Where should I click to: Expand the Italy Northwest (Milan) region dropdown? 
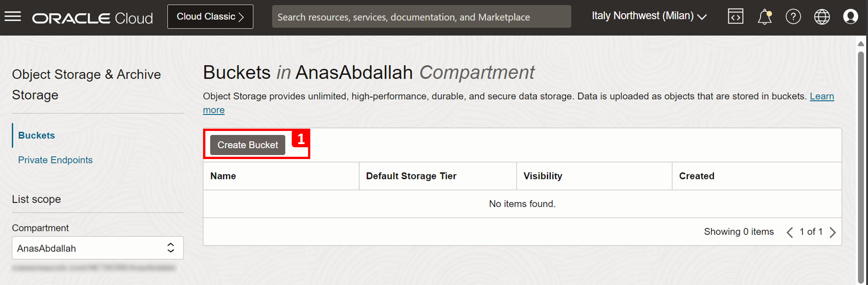[x=649, y=16]
